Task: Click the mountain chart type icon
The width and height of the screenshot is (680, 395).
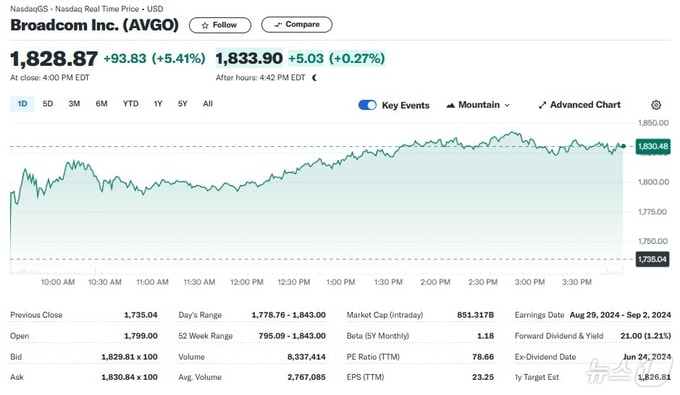Action: point(451,105)
